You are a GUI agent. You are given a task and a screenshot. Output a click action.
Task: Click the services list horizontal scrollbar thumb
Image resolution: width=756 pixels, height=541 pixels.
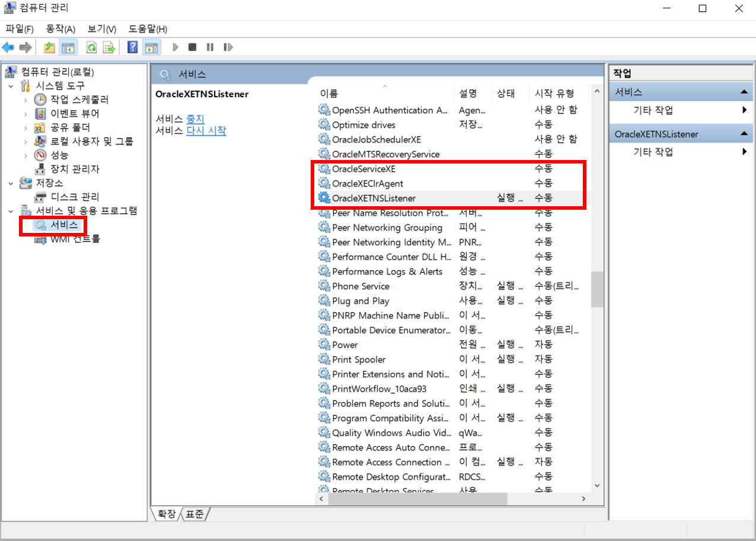click(417, 499)
